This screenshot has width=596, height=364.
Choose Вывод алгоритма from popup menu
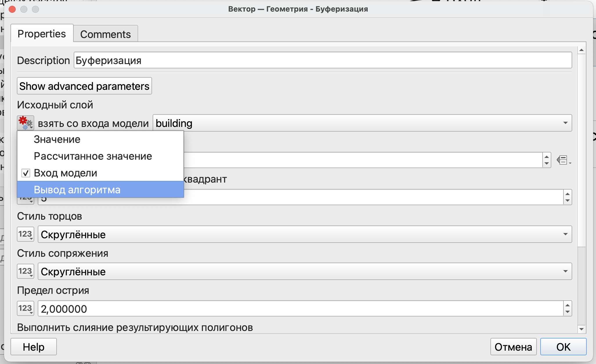[x=77, y=190]
